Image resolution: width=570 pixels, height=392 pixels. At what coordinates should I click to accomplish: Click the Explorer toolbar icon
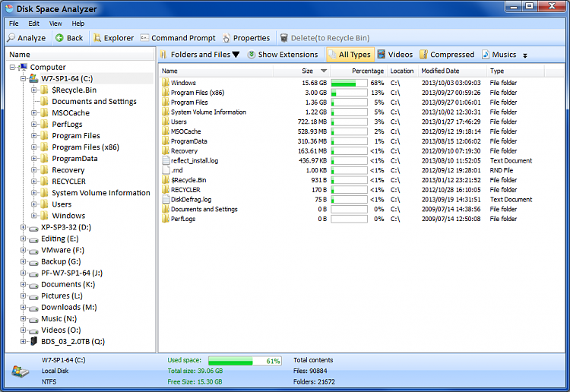pos(97,38)
